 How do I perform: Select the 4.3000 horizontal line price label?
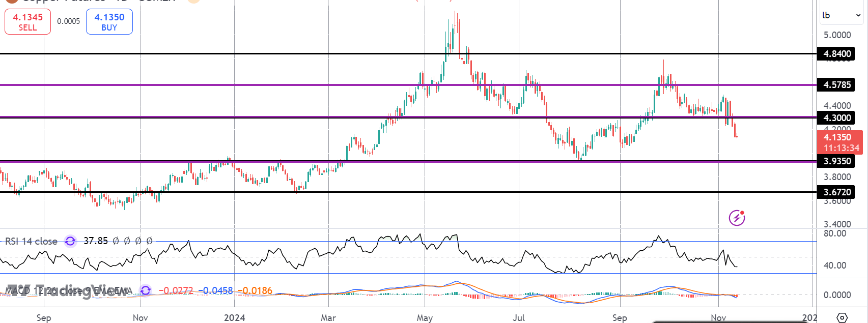tap(837, 118)
